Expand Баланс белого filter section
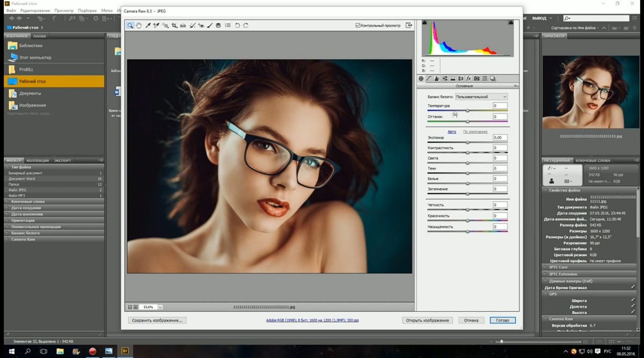 point(54,232)
